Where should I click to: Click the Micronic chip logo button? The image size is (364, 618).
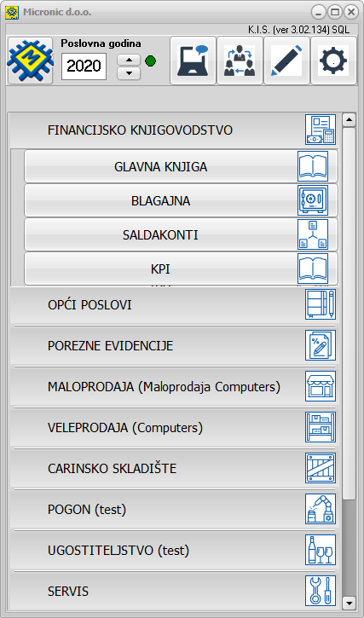point(31,61)
